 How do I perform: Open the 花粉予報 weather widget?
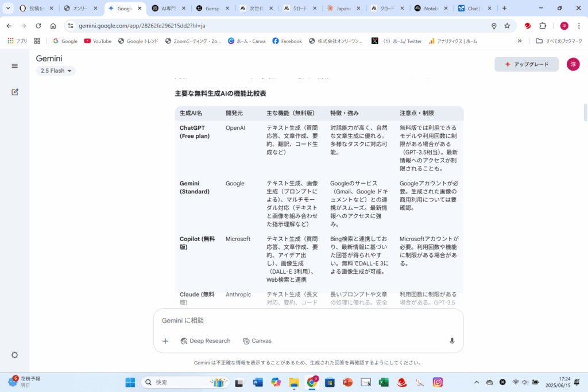tap(24, 382)
